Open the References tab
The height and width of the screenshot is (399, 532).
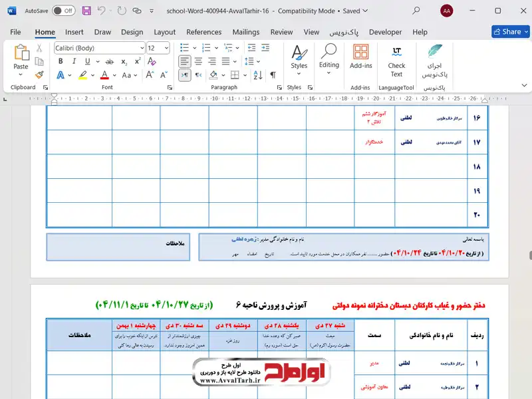(203, 32)
